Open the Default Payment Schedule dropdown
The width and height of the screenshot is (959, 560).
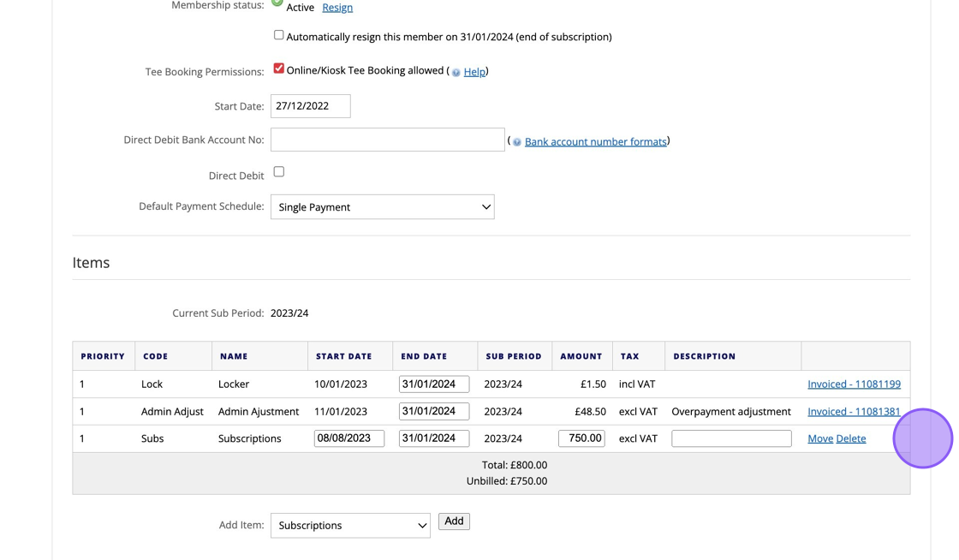pos(382,207)
